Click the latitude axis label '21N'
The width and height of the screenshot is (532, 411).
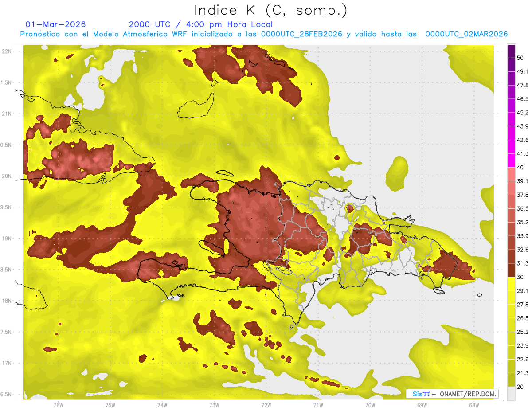tap(7, 114)
